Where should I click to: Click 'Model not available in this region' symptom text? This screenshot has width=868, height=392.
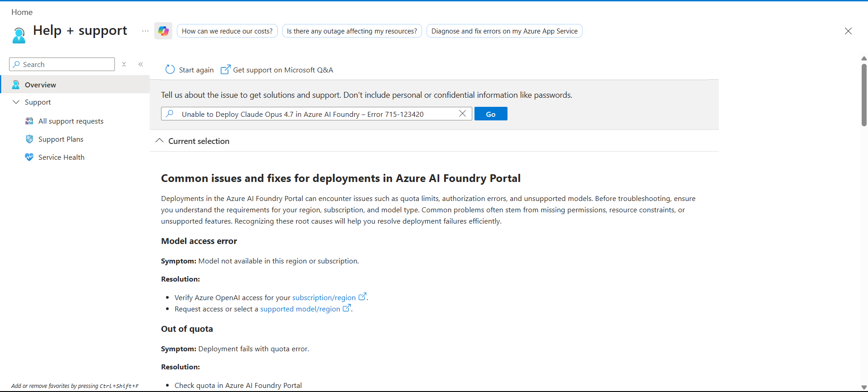coord(279,261)
